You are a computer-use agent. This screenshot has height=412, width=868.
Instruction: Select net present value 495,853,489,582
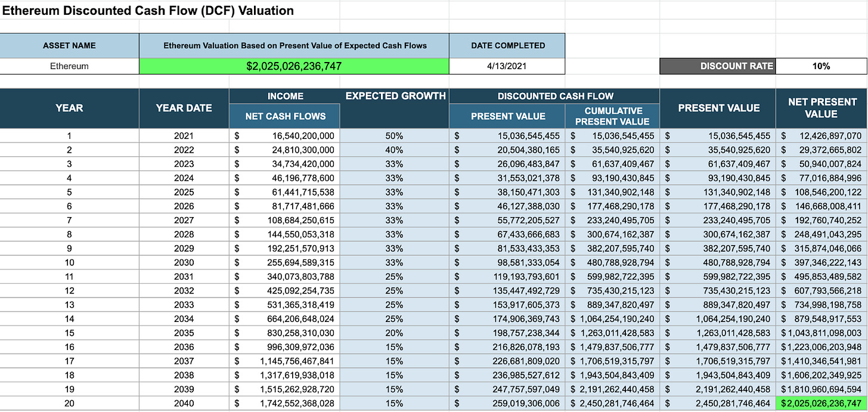coord(821,277)
